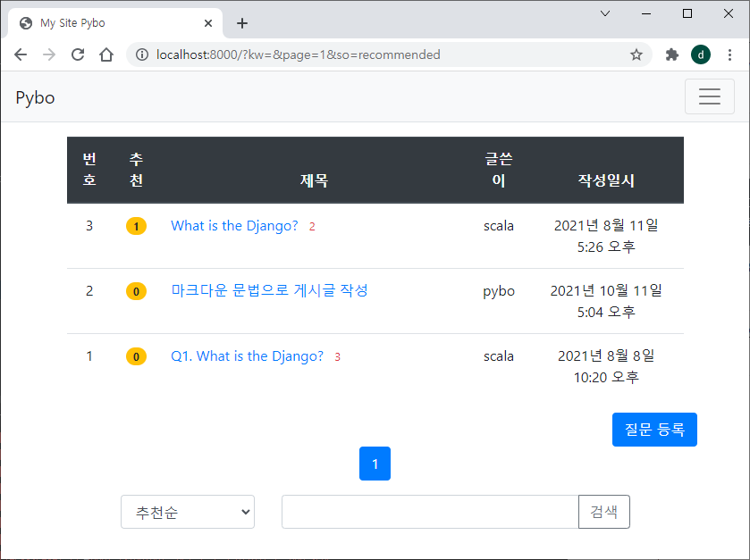Select the My Site Pybo tab
The height and width of the screenshot is (560, 750).
[x=114, y=23]
